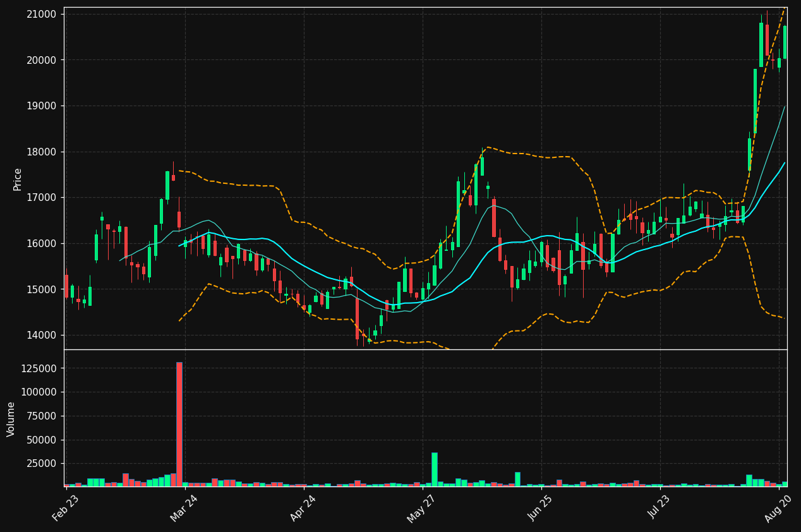Click the 19000 price axis label
This screenshot has width=801, height=532.
[42, 106]
